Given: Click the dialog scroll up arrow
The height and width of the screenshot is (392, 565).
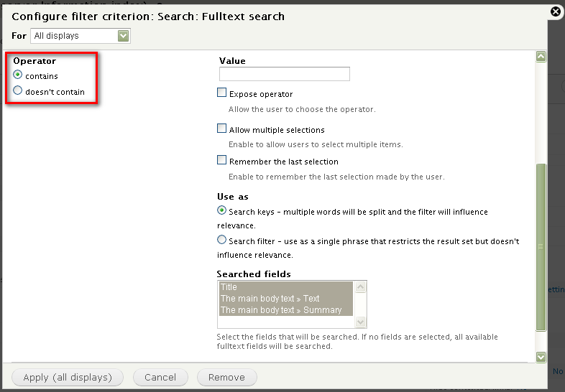Looking at the screenshot, I should 541,57.
